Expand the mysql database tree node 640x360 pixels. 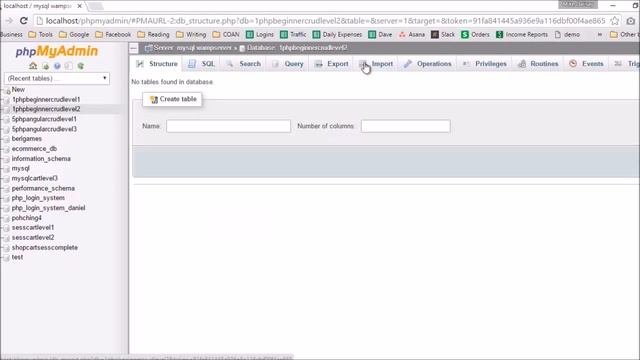6,169
